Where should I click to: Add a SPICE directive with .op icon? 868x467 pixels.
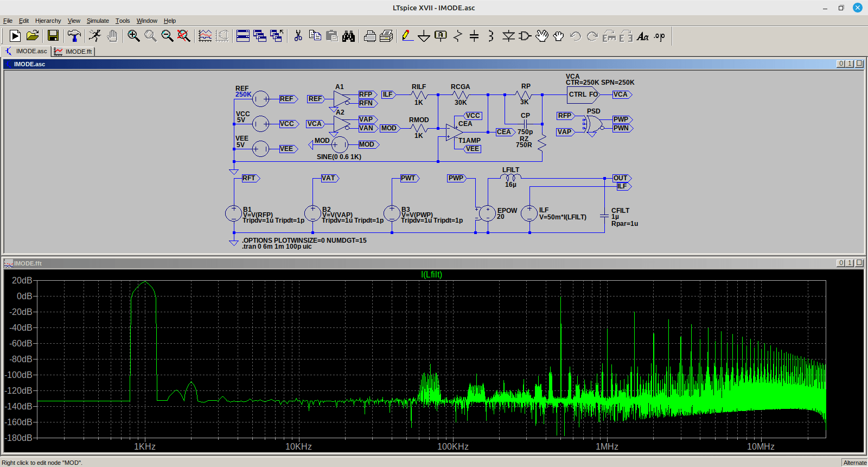pos(659,36)
